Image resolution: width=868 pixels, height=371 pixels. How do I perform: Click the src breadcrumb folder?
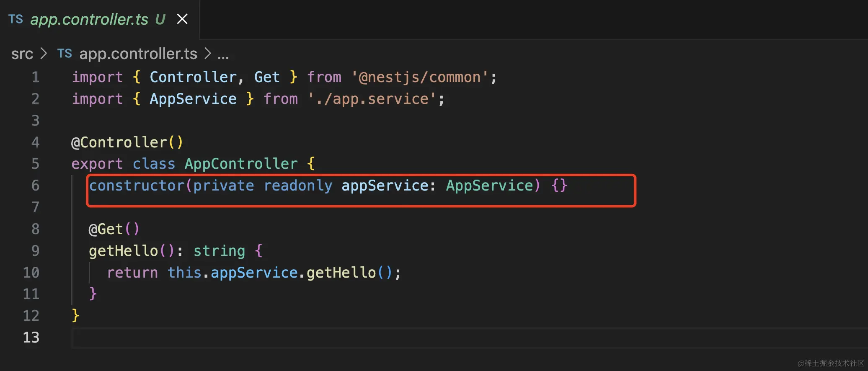pos(22,54)
